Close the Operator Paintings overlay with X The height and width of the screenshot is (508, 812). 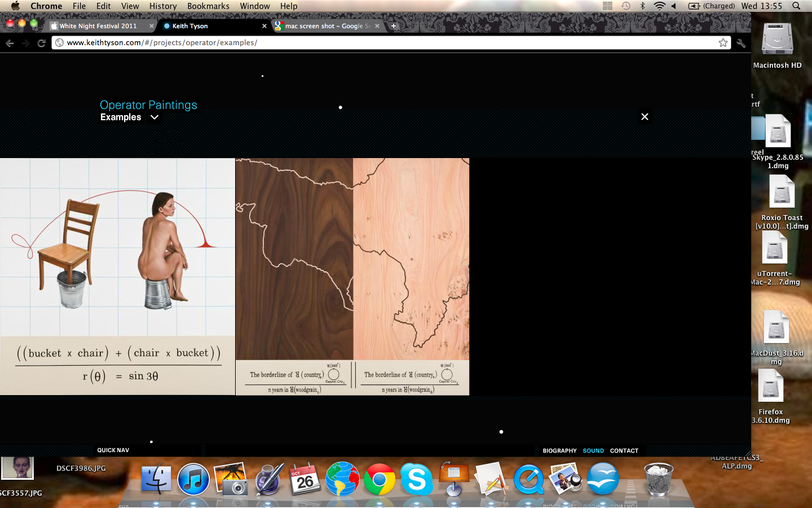click(x=645, y=117)
